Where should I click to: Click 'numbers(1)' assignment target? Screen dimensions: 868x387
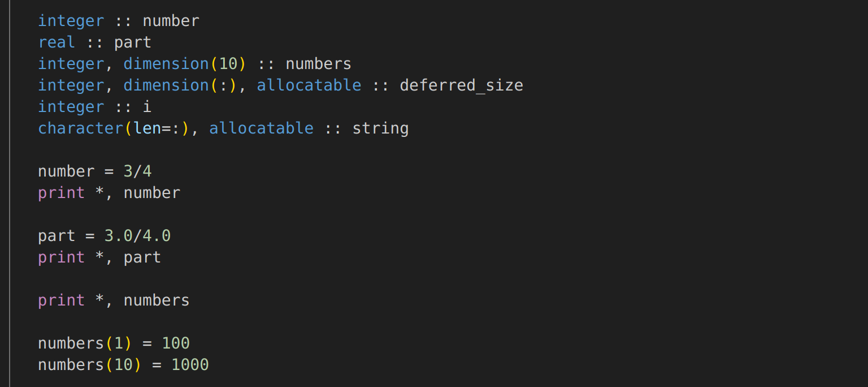tap(85, 343)
